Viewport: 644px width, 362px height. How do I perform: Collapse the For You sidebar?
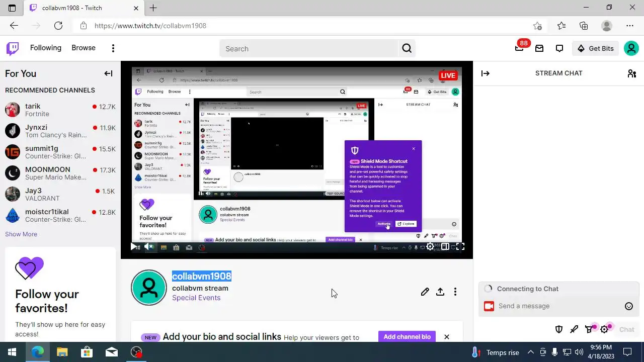(x=108, y=73)
